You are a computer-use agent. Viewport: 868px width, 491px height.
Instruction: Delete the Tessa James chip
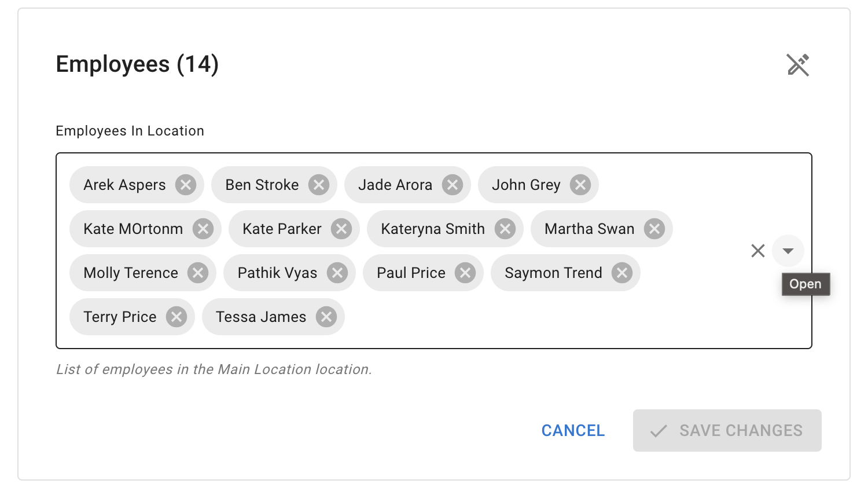[326, 317]
